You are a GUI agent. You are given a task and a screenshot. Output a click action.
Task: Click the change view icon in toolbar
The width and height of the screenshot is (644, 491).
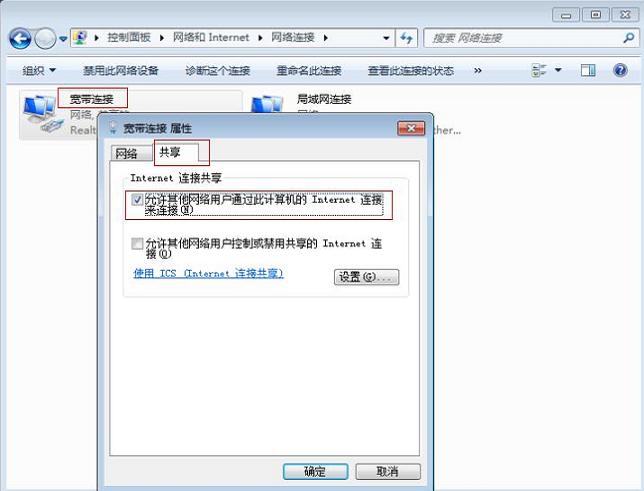pyautogui.click(x=540, y=70)
